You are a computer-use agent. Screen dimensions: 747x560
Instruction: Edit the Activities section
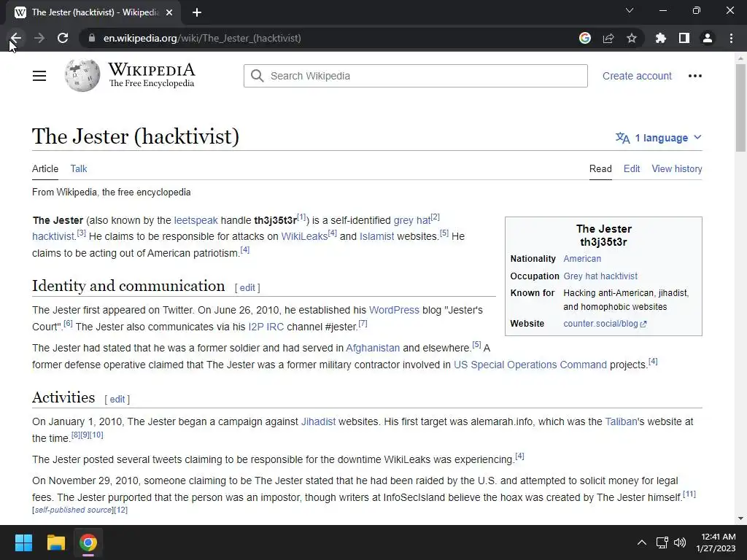[x=117, y=399]
